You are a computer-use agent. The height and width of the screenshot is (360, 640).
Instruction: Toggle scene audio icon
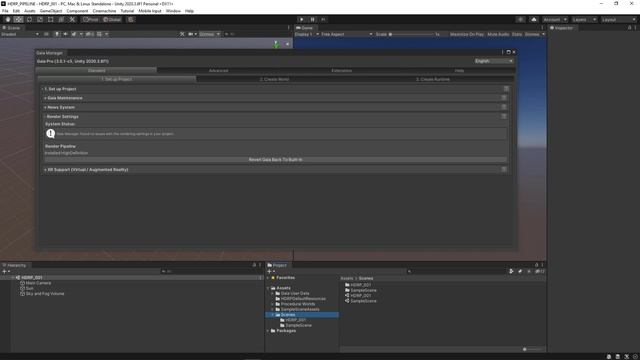(x=65, y=34)
